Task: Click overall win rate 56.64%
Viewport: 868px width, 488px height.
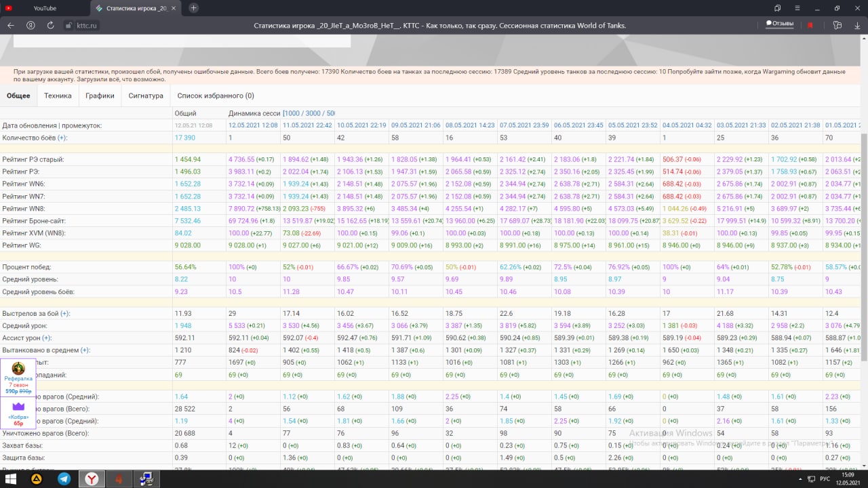Action: point(186,267)
